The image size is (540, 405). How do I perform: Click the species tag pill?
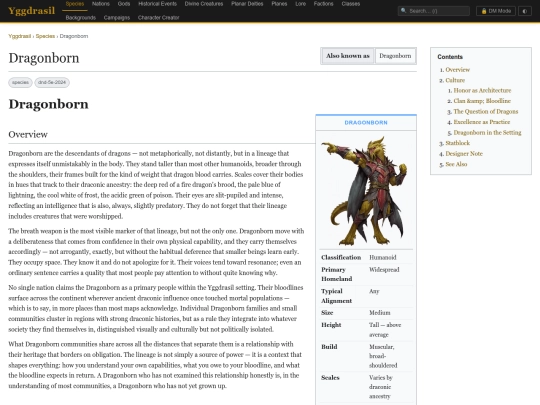20,82
